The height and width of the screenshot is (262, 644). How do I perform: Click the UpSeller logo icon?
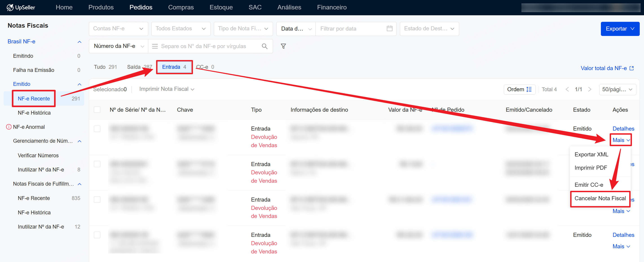[10, 7]
